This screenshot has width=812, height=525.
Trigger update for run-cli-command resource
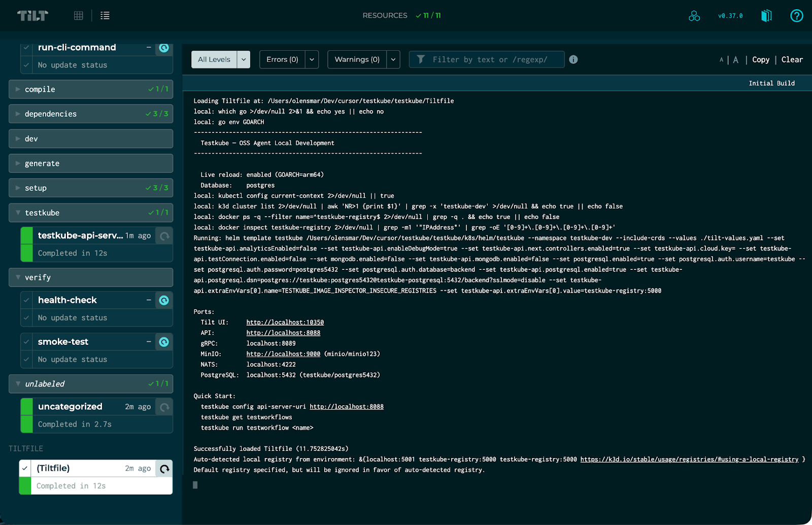click(164, 48)
